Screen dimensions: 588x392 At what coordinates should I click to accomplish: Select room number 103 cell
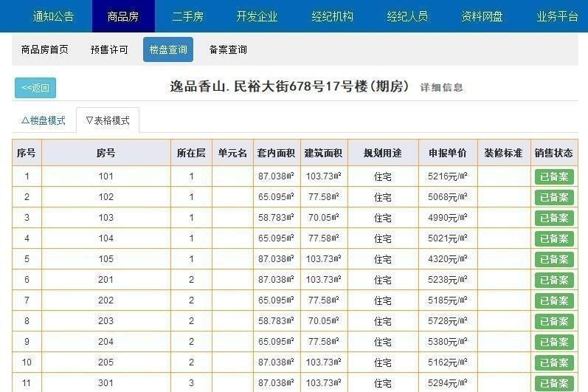(x=106, y=218)
